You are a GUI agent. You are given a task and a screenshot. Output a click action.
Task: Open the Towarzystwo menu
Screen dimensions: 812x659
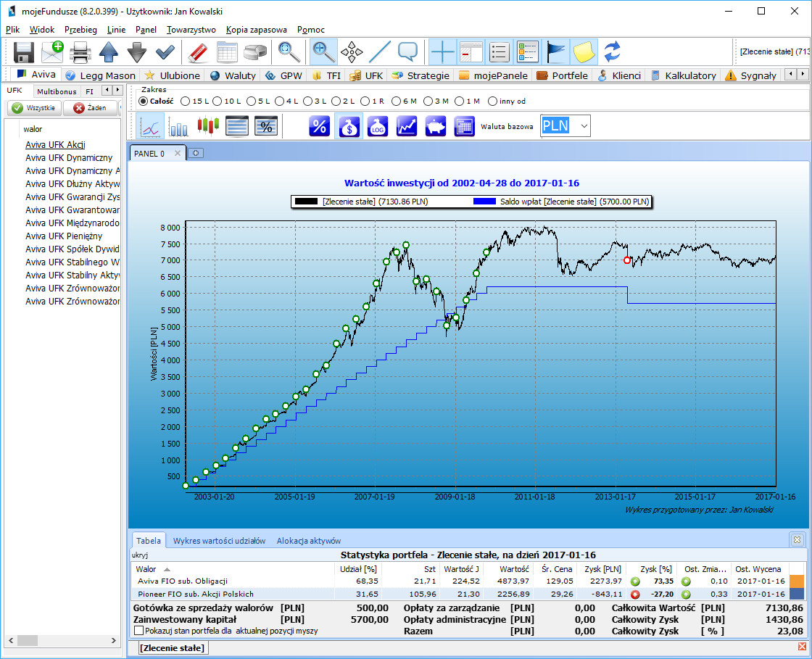(x=191, y=30)
